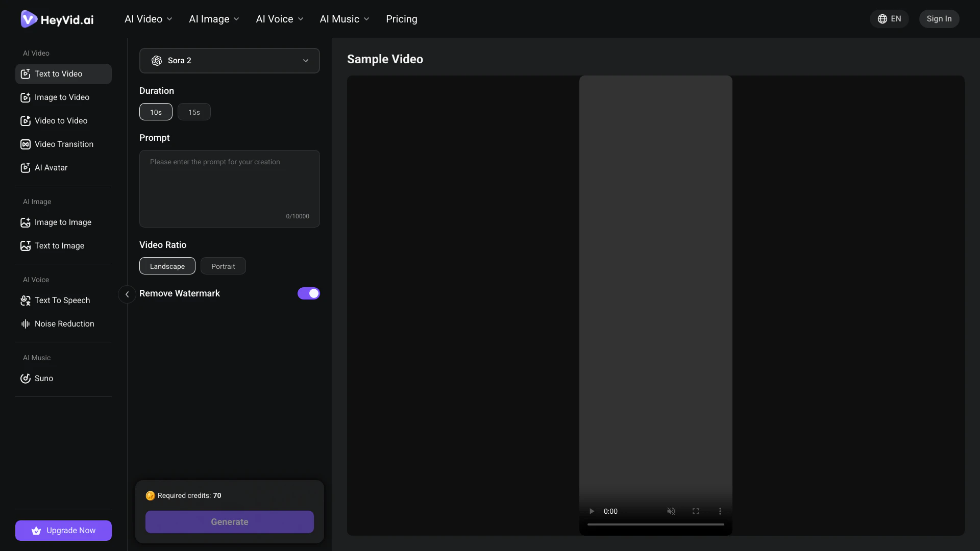Expand the AI Music navigation menu
This screenshot has height=551, width=980.
344,19
